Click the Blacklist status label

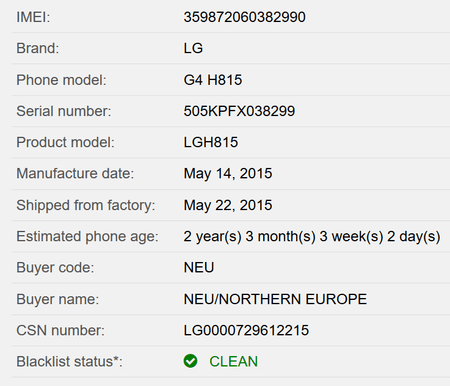(69, 361)
